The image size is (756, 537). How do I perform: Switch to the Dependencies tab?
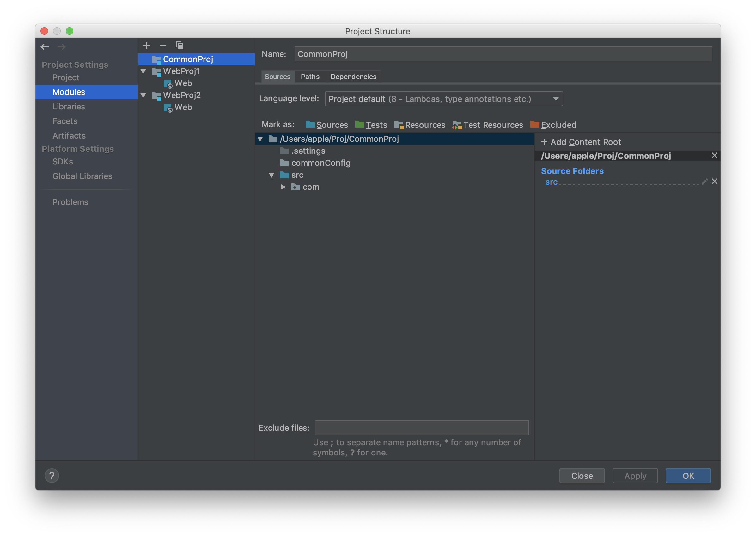coord(353,77)
